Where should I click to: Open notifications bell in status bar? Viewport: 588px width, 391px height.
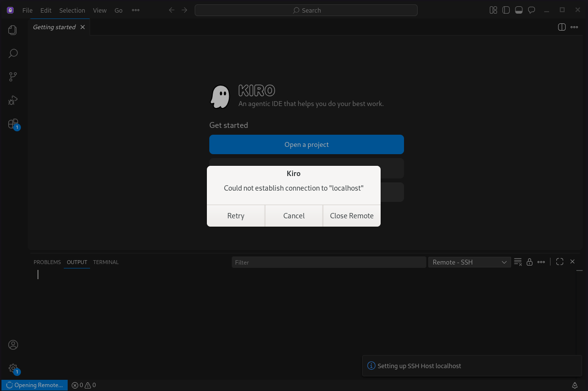tap(575, 385)
